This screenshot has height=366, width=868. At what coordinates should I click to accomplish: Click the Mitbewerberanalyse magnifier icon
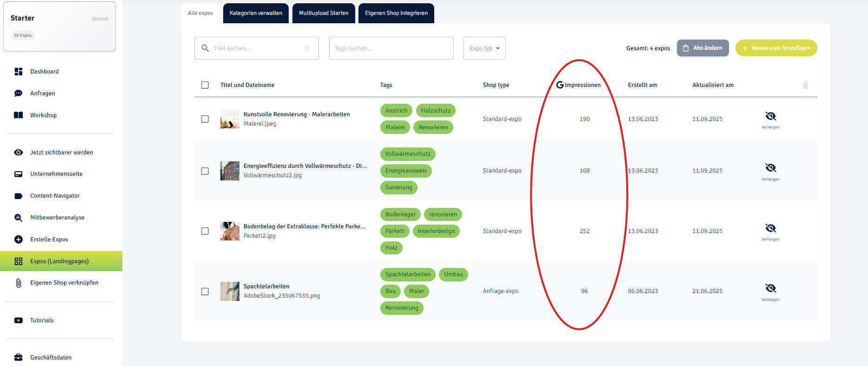tap(19, 218)
